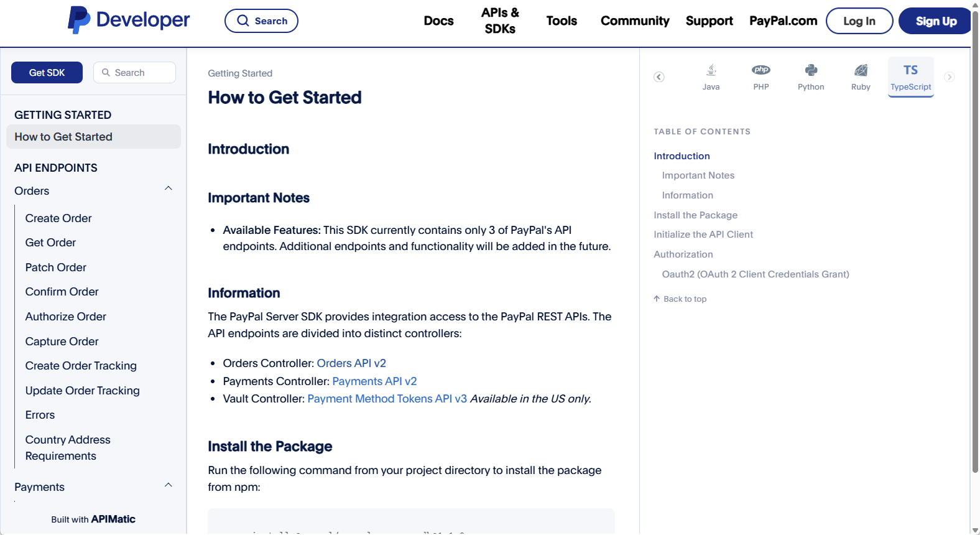
Task: Open Patch Order endpoint
Action: coord(55,267)
